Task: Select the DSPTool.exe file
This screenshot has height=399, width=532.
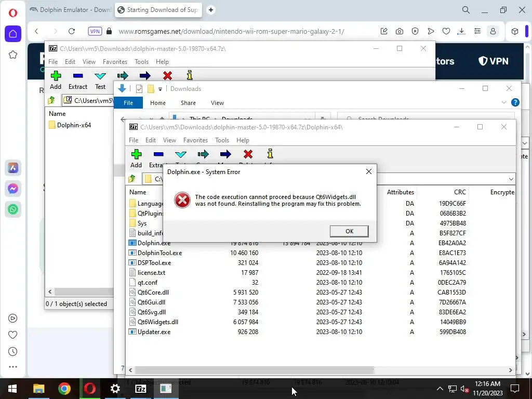Action: click(154, 262)
